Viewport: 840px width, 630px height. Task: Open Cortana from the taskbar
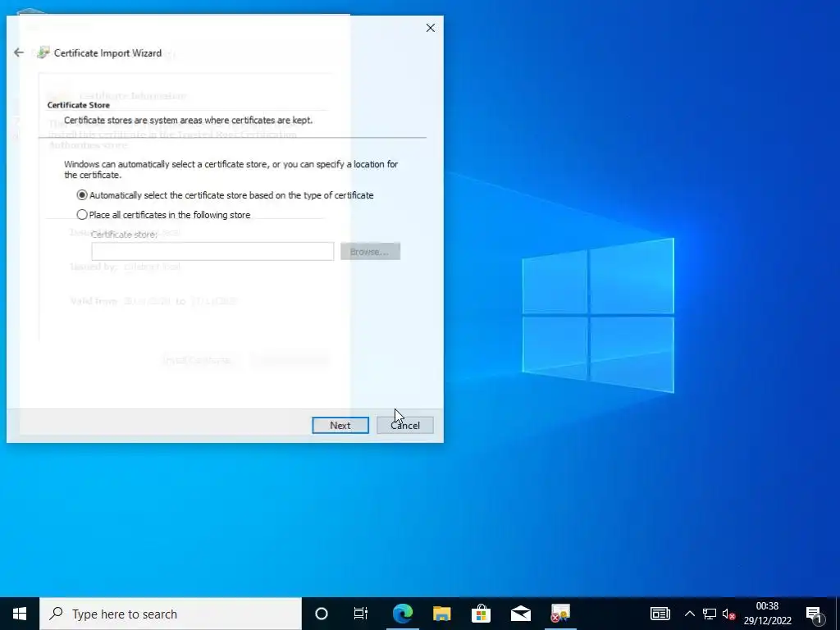click(x=322, y=614)
